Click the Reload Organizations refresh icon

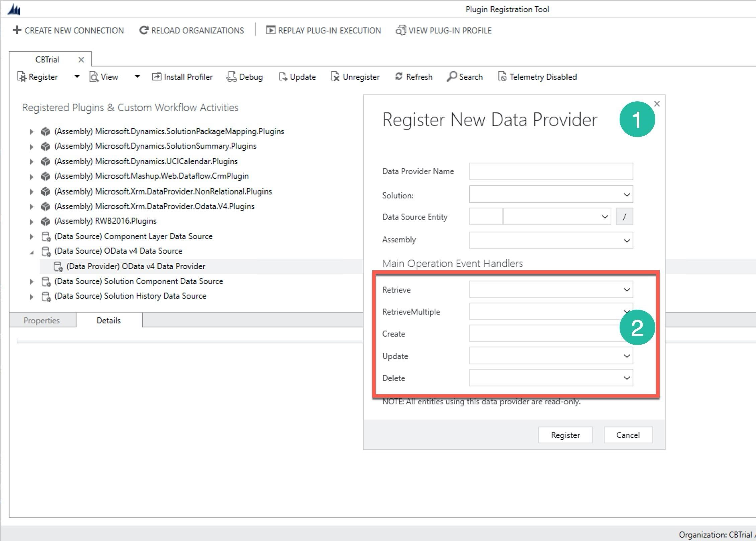(144, 30)
